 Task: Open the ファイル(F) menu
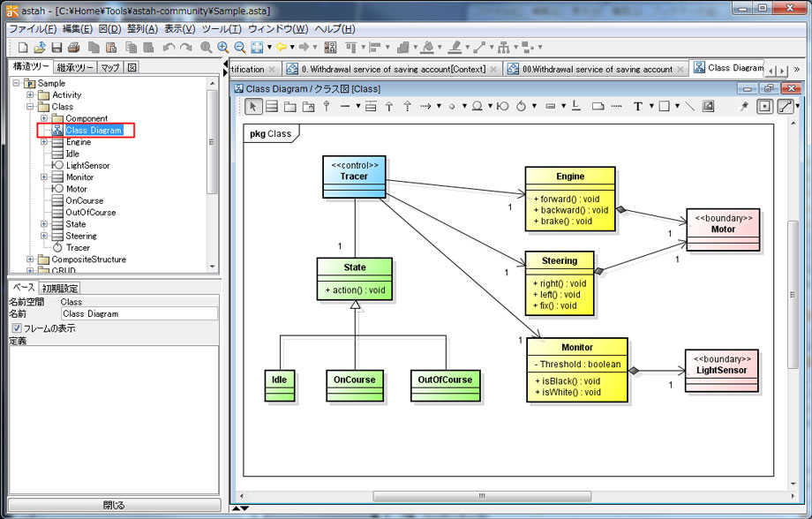(33, 29)
